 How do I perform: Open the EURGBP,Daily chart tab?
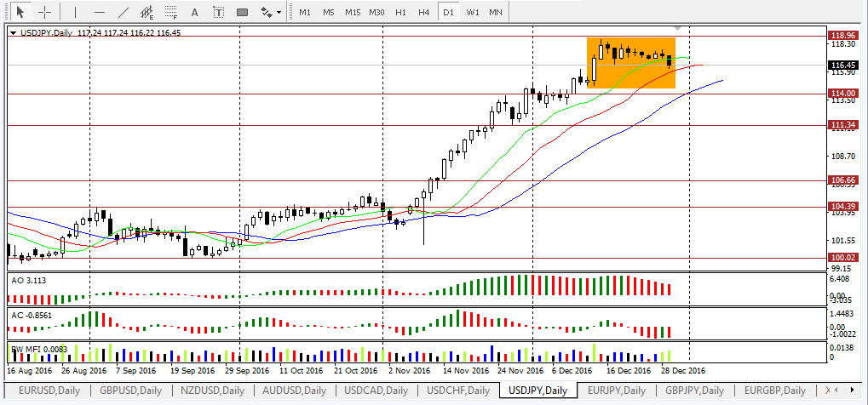[x=774, y=391]
